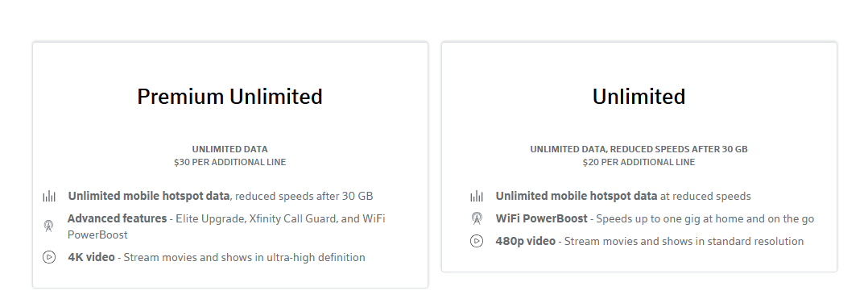This screenshot has height=303, width=868.
Task: Click the signal bars icon in Premium Unlimited
Action: pyautogui.click(x=49, y=196)
